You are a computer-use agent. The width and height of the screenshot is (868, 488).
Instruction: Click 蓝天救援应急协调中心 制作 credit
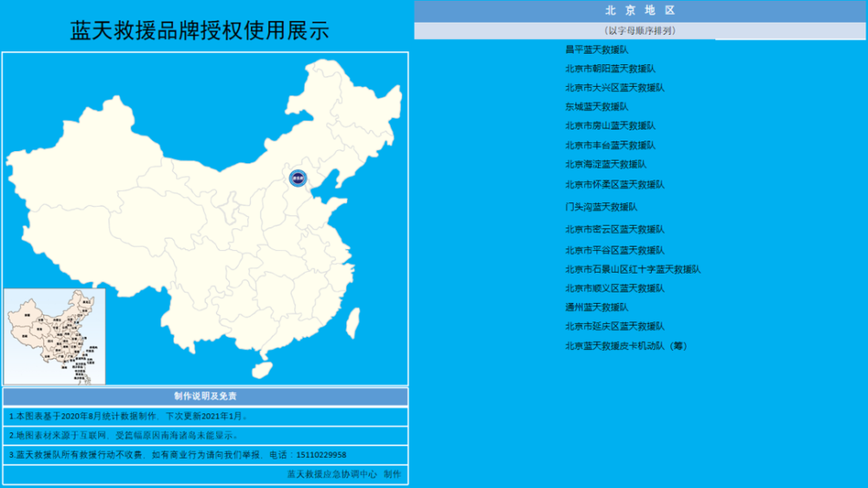(344, 474)
